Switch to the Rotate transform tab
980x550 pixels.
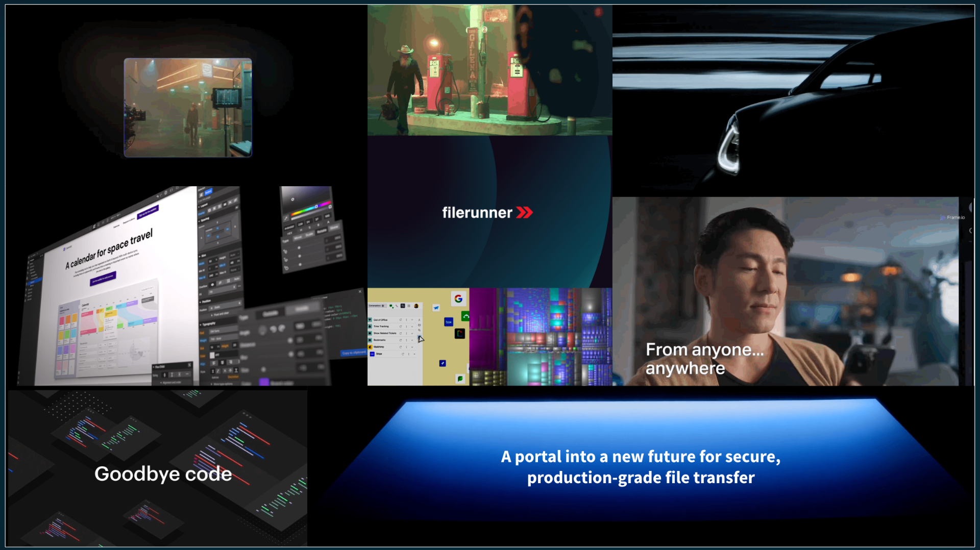[x=322, y=231]
